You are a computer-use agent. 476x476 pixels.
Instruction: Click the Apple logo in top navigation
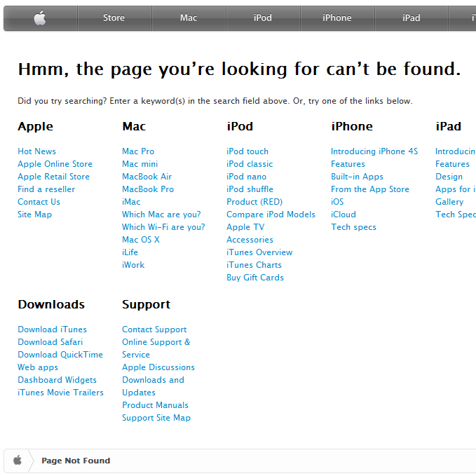[x=40, y=18]
